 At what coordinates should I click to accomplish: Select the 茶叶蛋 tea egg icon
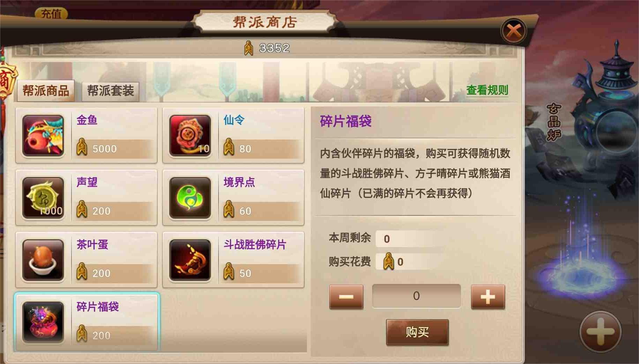tap(43, 260)
